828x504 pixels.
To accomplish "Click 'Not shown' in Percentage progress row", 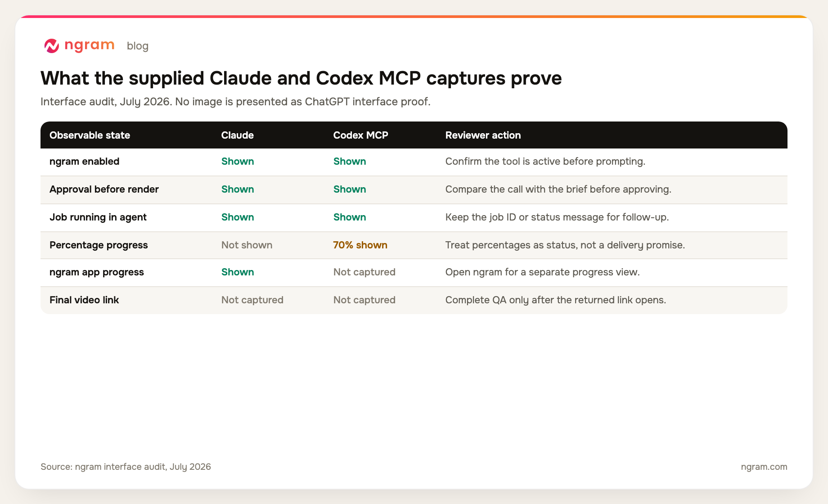I will click(247, 245).
